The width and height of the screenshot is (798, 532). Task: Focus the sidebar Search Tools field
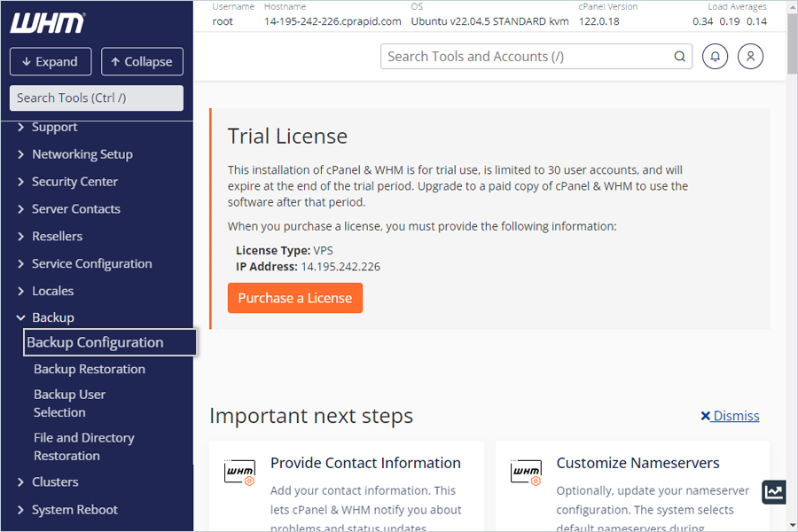click(x=96, y=98)
